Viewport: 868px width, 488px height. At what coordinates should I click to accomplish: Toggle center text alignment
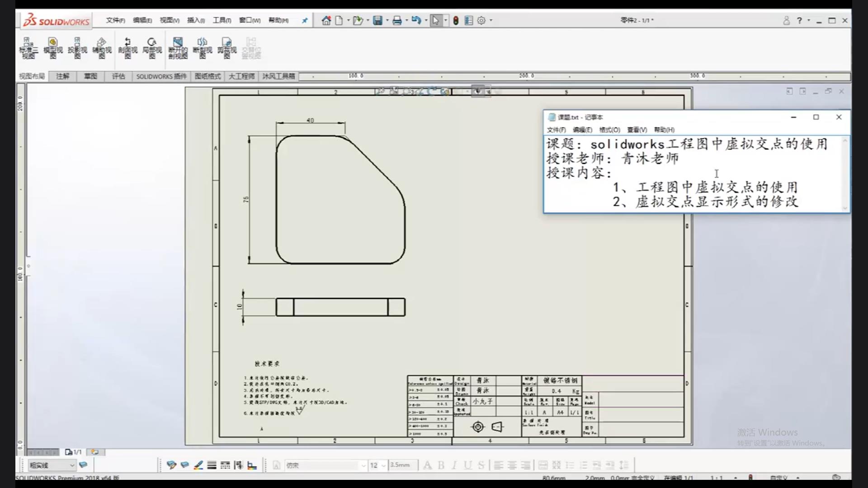coord(512,465)
